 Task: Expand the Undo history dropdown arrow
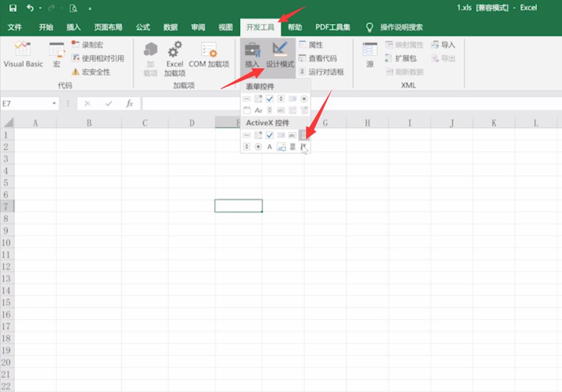pyautogui.click(x=40, y=8)
